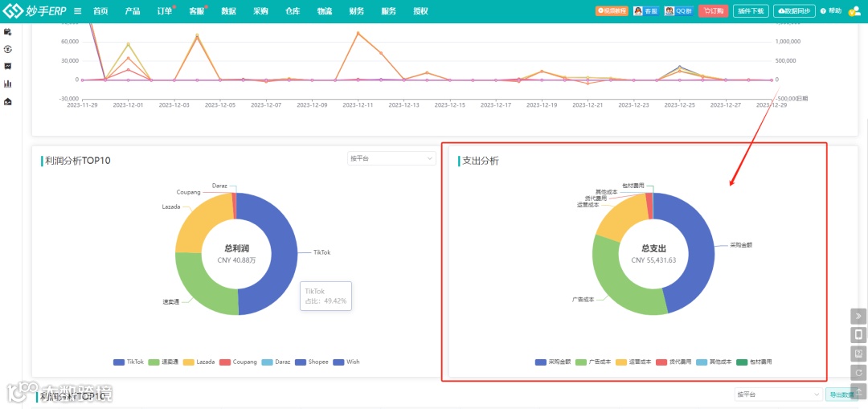The width and height of the screenshot is (868, 409).
Task: Toggle Lazada legend in profit chart
Action: pos(199,362)
